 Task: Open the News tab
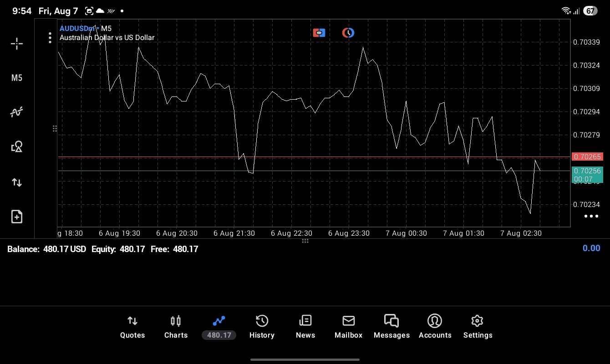(305, 327)
